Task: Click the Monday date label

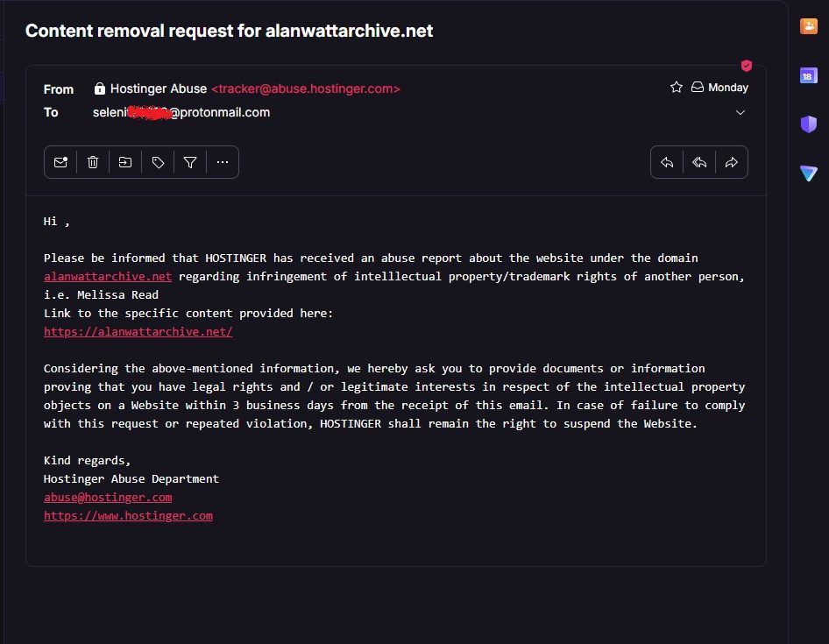Action: point(728,88)
